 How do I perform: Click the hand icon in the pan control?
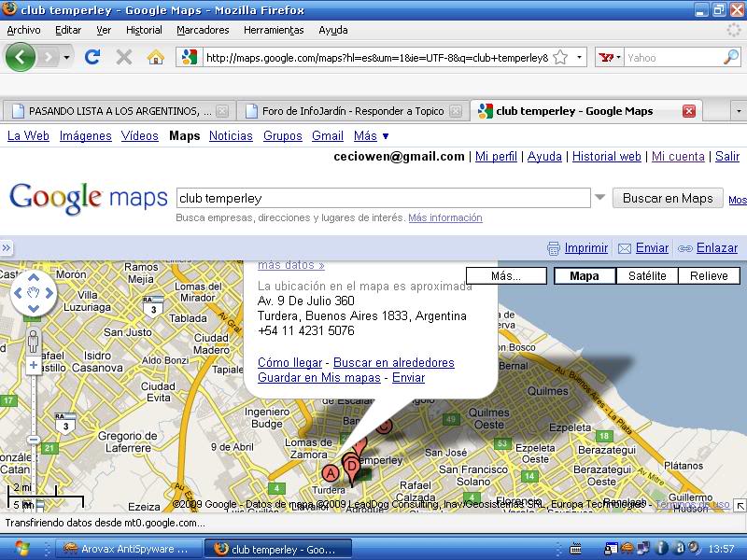coord(34,292)
